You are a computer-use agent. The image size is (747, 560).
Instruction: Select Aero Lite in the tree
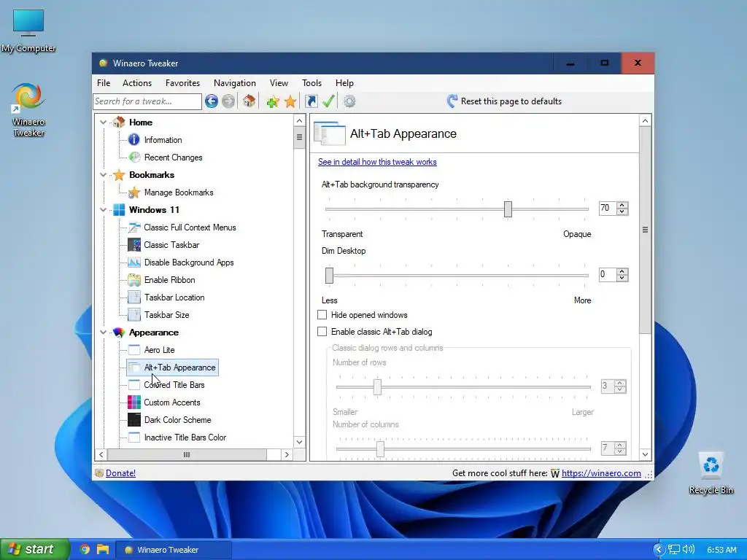click(159, 349)
